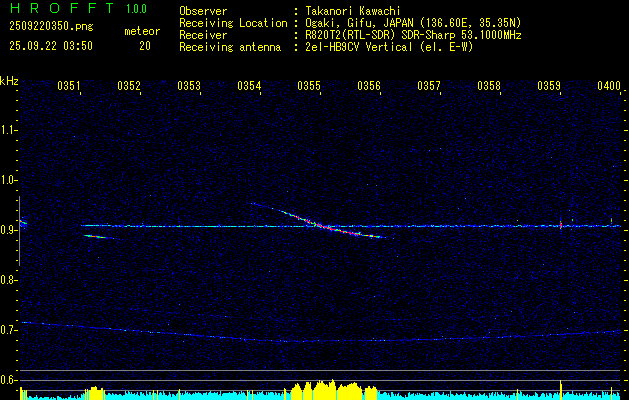Click the 0359 time marker label
Viewport: 629px width, 400px height.
[549, 87]
